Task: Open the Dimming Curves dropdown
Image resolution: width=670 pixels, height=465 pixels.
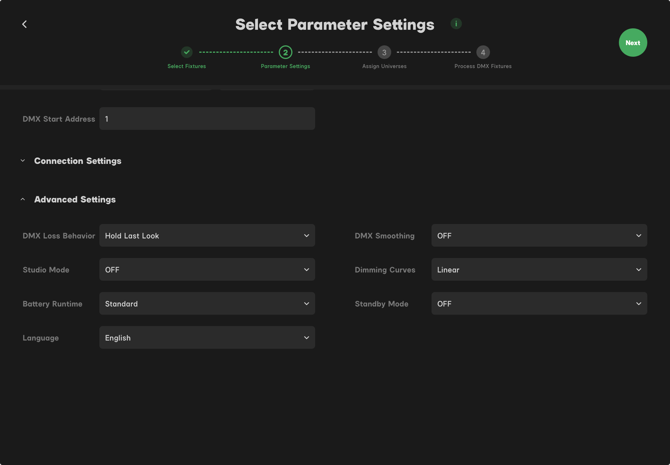Action: pyautogui.click(x=539, y=270)
